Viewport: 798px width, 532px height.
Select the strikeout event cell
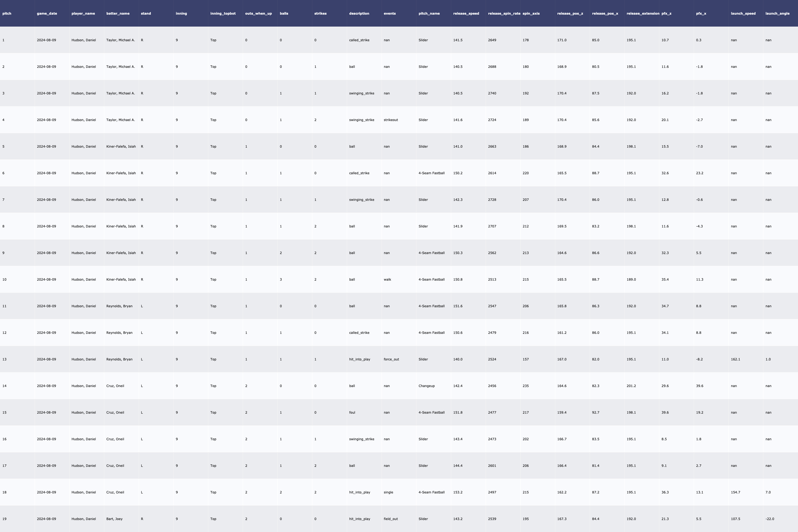tap(390, 120)
